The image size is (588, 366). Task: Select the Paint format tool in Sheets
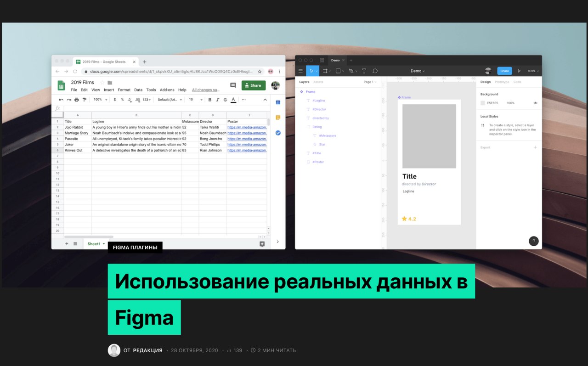tap(84, 100)
